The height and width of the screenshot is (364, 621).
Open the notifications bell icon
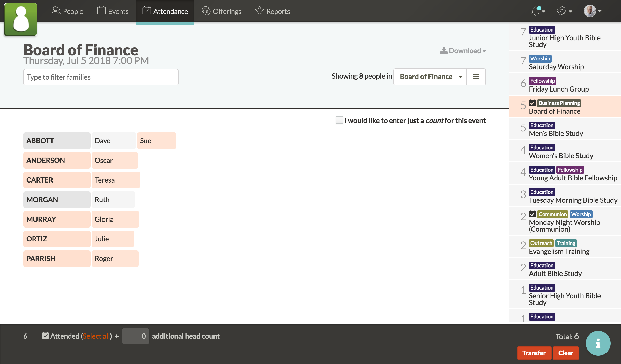(535, 11)
